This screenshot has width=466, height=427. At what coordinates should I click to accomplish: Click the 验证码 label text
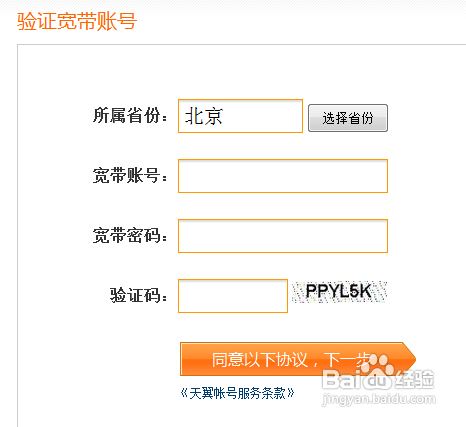[138, 296]
